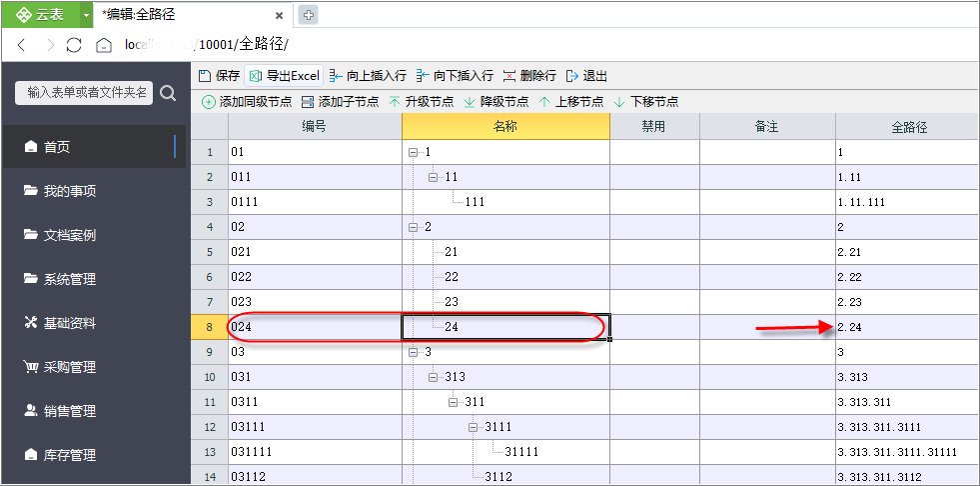The height and width of the screenshot is (486, 980).
Task: Collapse tree node 3
Action: pyautogui.click(x=413, y=352)
